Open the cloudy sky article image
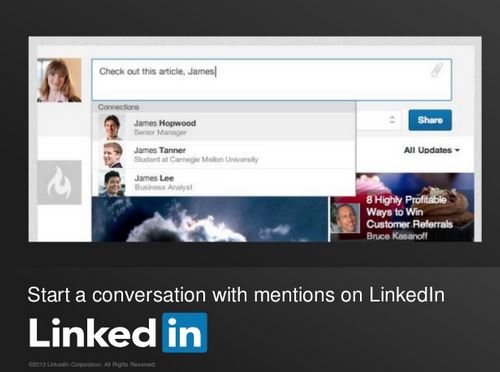 210,219
